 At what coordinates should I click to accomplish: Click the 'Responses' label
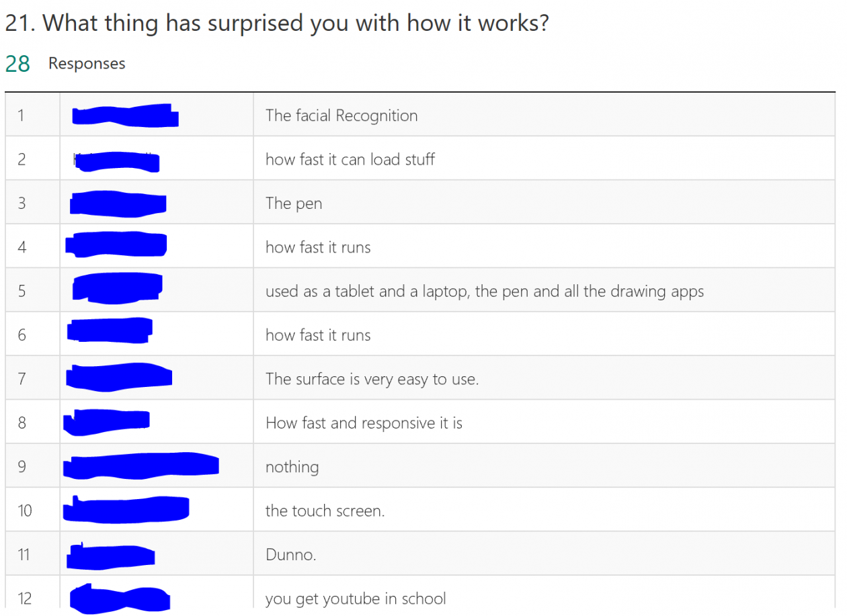point(87,64)
